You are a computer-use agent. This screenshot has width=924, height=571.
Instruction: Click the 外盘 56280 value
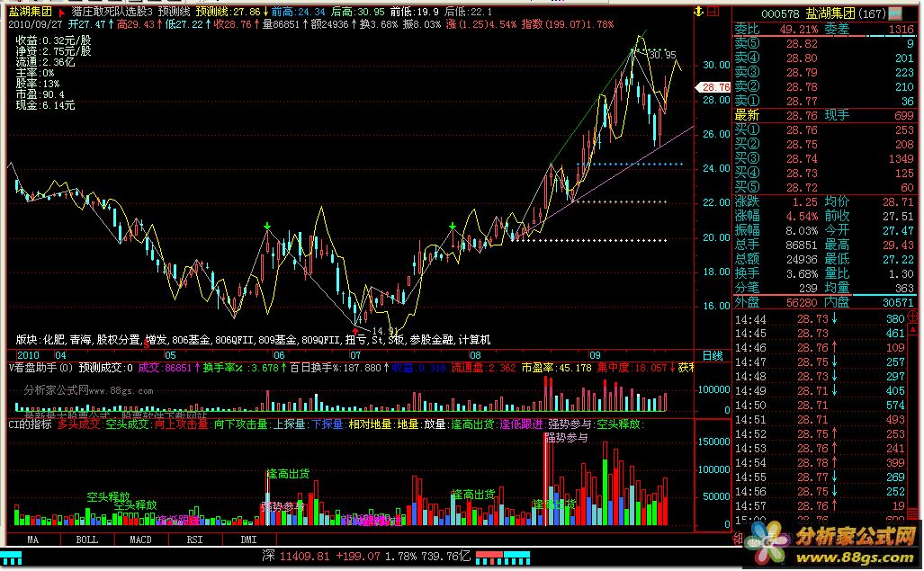point(802,302)
